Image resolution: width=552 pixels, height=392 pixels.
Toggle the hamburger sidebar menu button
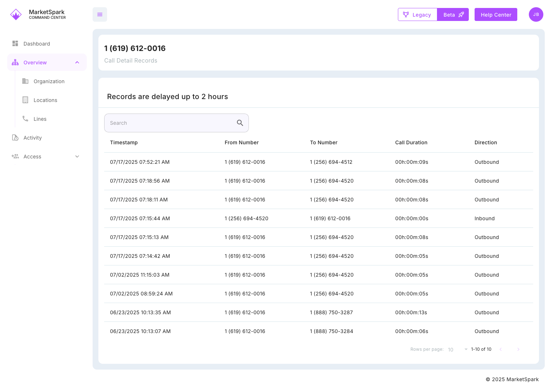coord(100,14)
